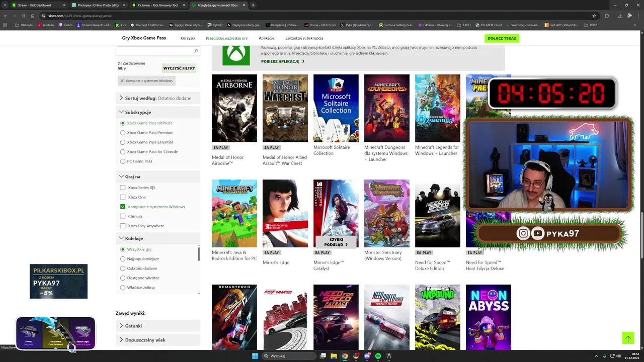
Task: Click the search magnifier in the filter box
Action: click(196, 51)
